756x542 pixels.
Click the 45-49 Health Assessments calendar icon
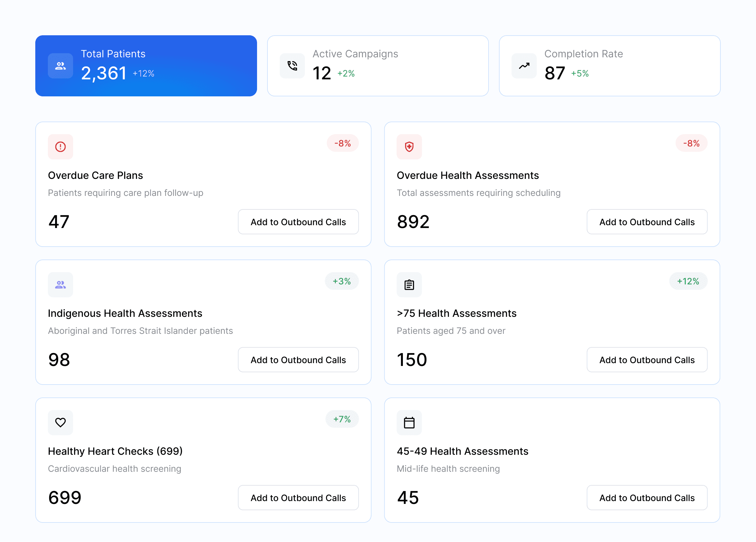click(409, 422)
